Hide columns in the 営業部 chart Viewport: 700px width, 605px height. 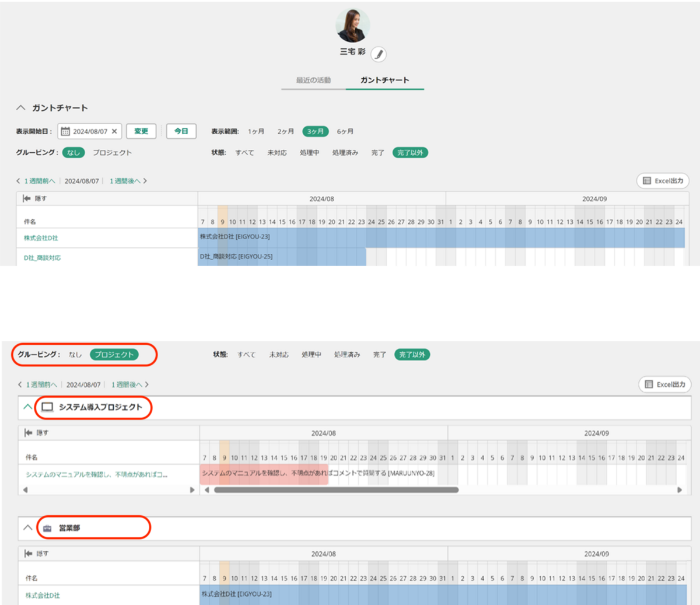(36, 553)
